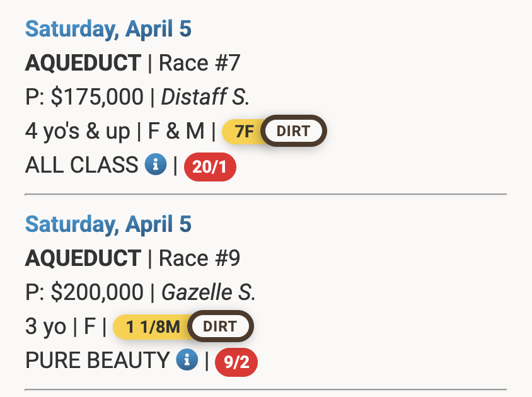Click the Race #9 label
532x397 pixels.
pyautogui.click(x=199, y=258)
